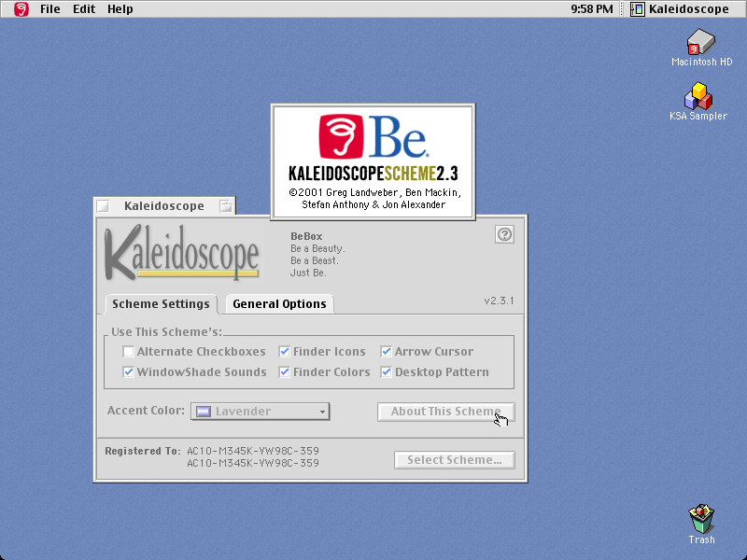Click the Kaleidoscope window title bar text
This screenshot has width=747, height=560.
(164, 205)
